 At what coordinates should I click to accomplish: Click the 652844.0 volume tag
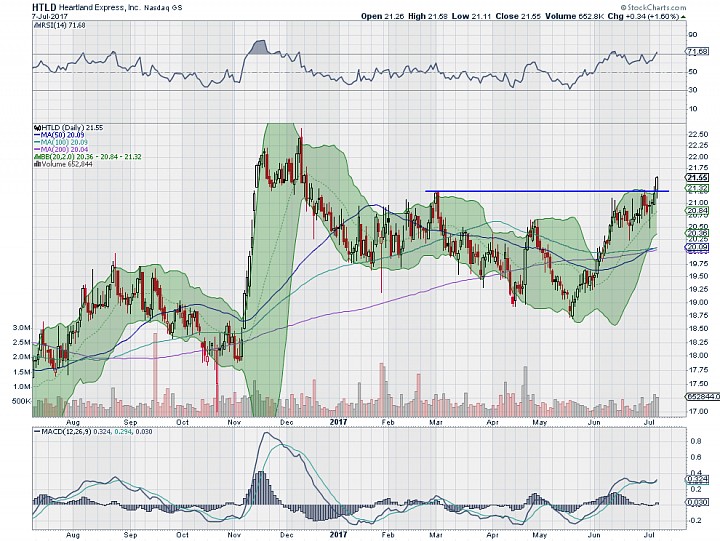703,396
